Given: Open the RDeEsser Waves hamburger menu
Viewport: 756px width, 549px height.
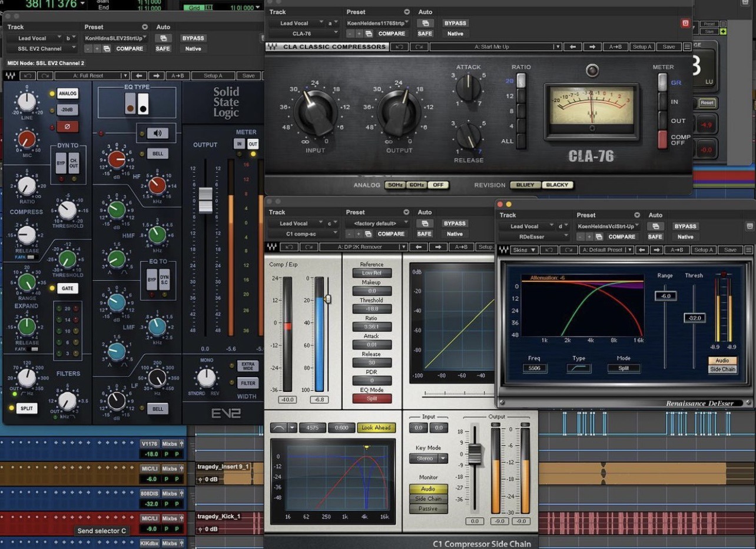Looking at the screenshot, I should pos(748,249).
